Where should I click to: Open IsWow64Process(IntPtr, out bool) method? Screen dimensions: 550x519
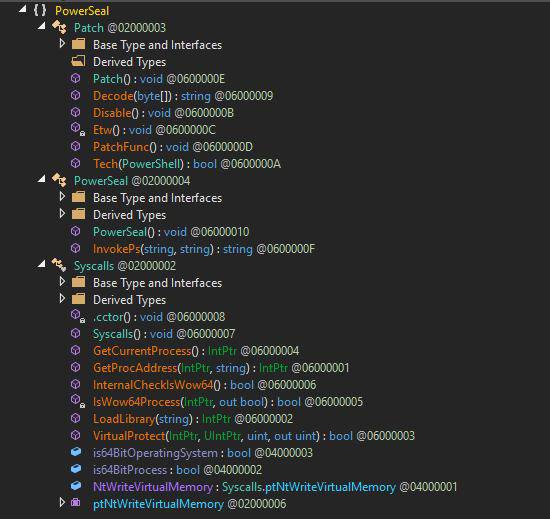tap(228, 402)
